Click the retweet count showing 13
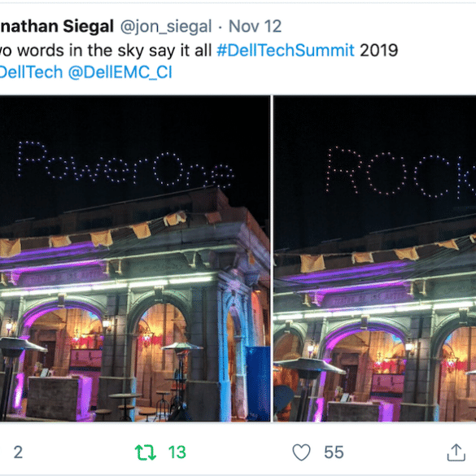The height and width of the screenshot is (476, 476). pyautogui.click(x=177, y=452)
